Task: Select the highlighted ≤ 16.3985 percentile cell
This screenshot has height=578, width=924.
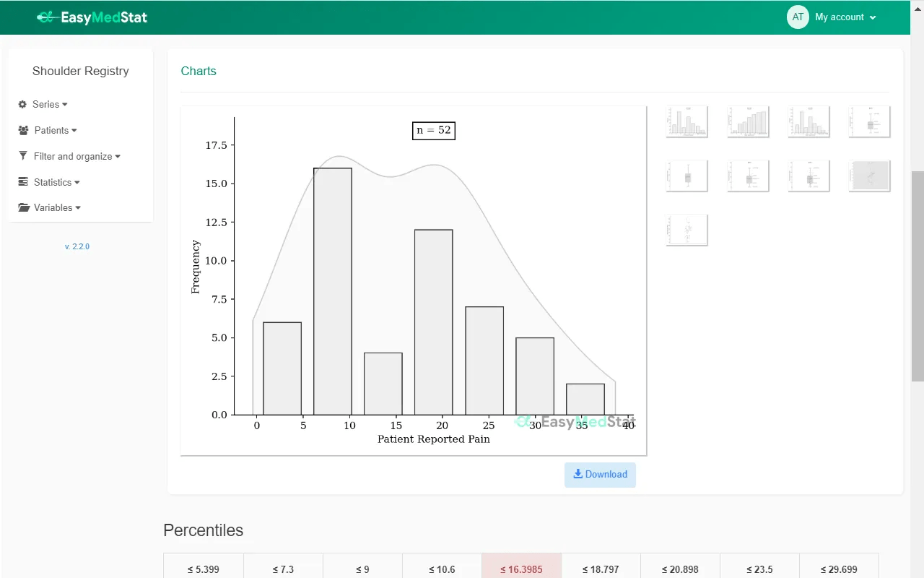Action: click(x=521, y=569)
